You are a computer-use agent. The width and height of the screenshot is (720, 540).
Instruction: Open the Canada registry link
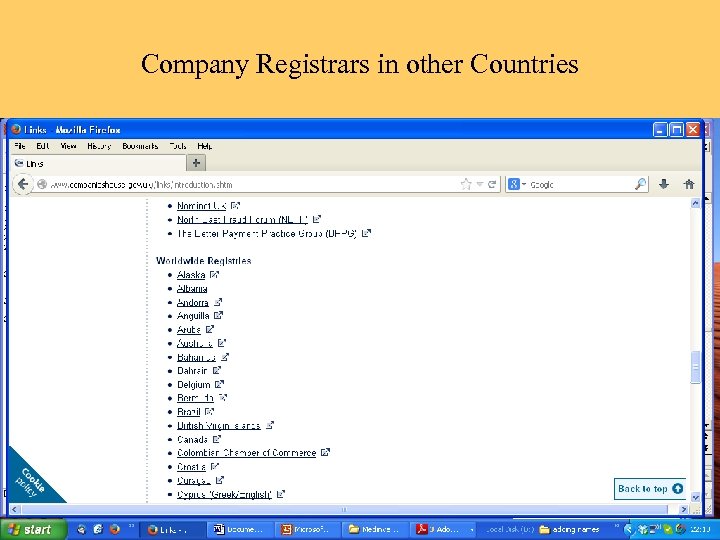click(192, 439)
